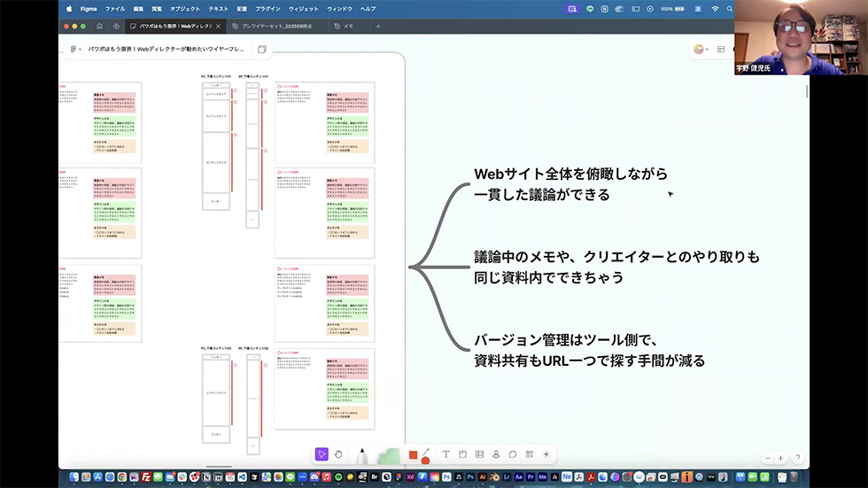Add a new tab with plus button

pyautogui.click(x=378, y=26)
